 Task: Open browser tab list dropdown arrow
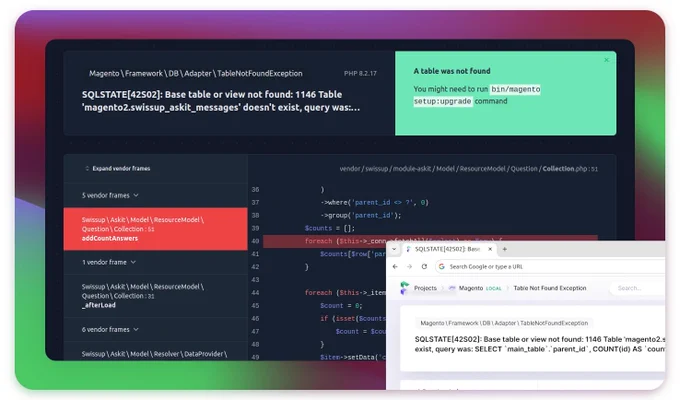pos(394,249)
